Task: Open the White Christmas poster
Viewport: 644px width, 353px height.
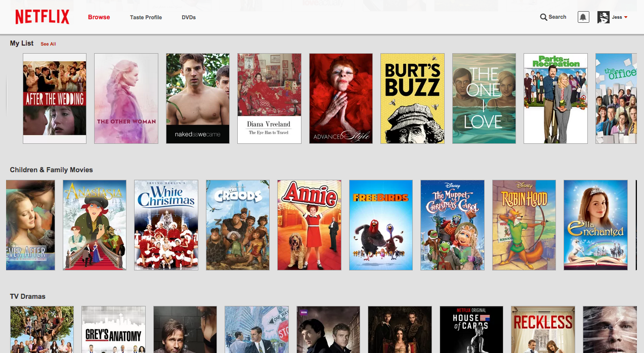Action: pos(166,225)
